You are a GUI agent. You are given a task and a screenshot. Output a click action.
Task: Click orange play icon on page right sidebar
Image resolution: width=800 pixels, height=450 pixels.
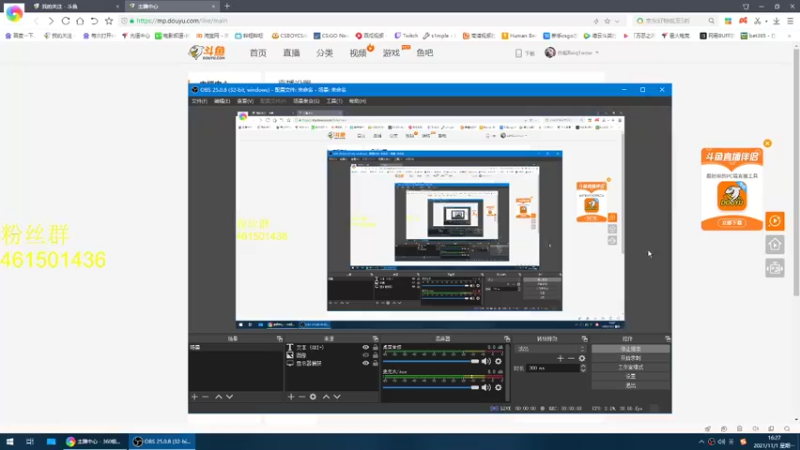point(775,221)
